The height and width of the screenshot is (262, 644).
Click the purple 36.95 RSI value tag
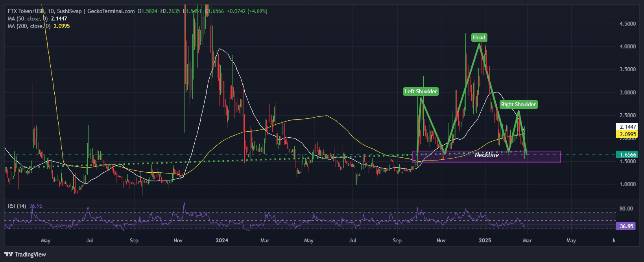(x=626, y=226)
